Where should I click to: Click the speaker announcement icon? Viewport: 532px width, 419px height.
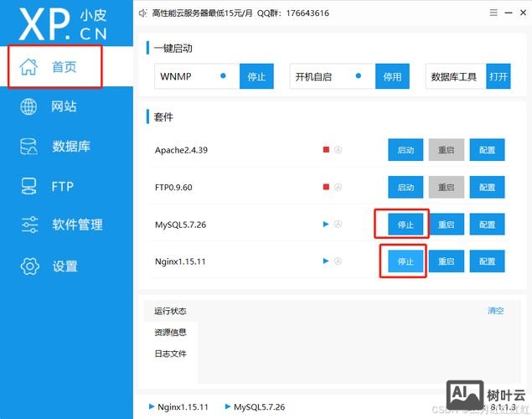coord(142,13)
